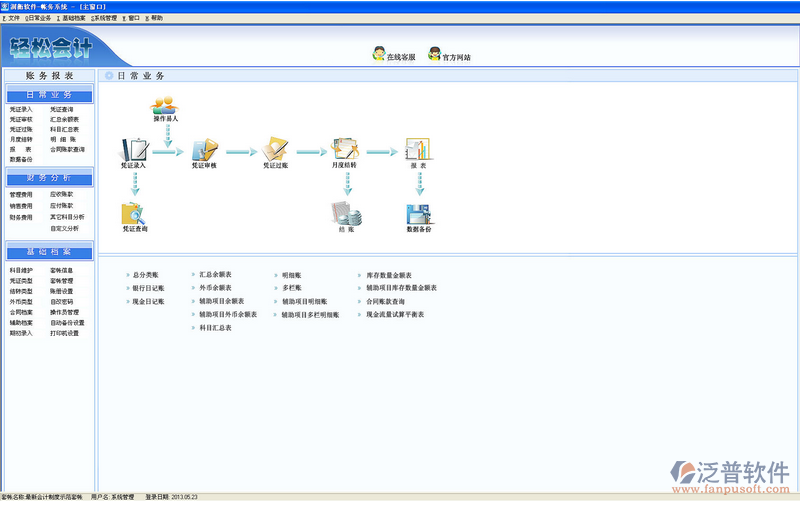Click the 现金流量试算平衡表 link
Viewport: 800px width, 505px height.
(395, 314)
